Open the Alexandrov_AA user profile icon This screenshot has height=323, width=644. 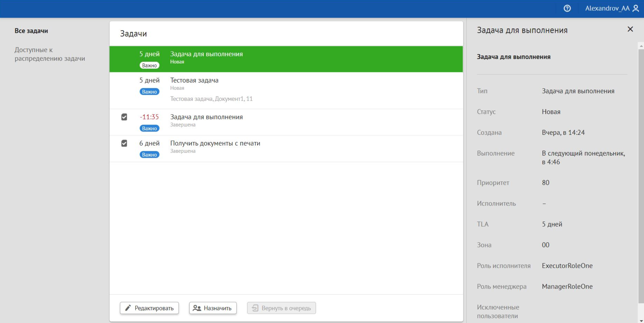point(636,8)
